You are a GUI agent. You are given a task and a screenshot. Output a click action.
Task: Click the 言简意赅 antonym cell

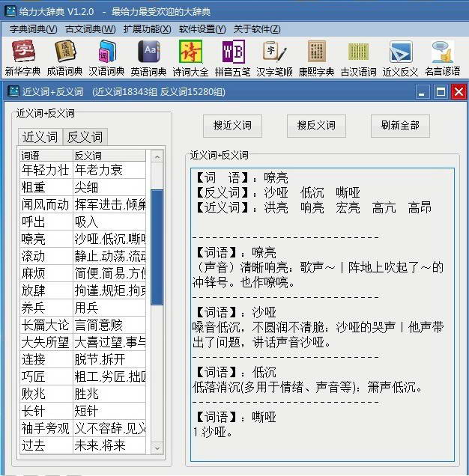109,325
